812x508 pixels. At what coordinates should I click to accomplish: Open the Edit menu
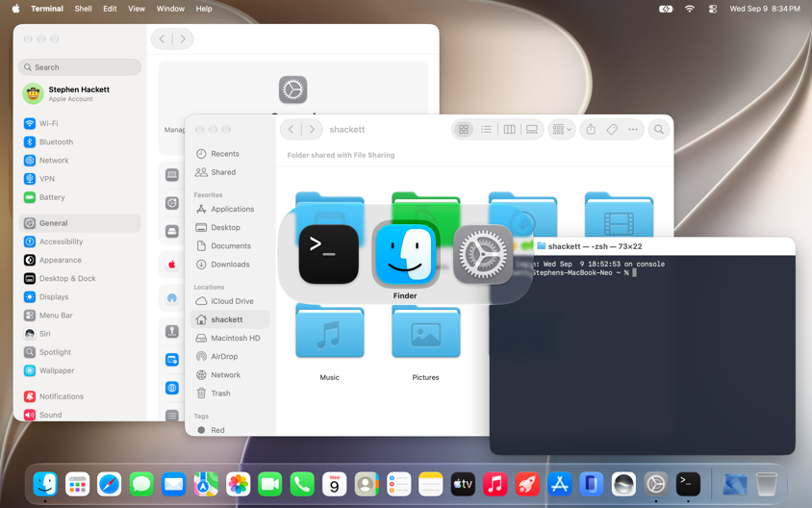click(x=110, y=9)
